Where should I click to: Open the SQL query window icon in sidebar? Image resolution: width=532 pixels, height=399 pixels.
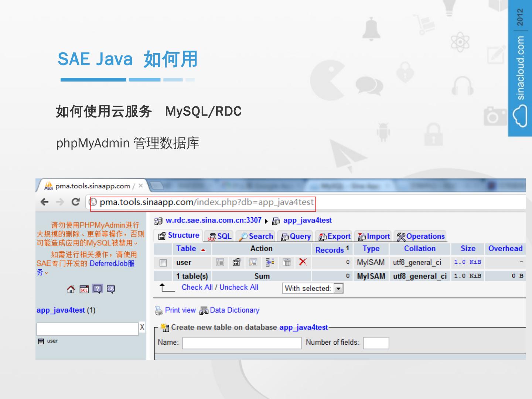[84, 289]
